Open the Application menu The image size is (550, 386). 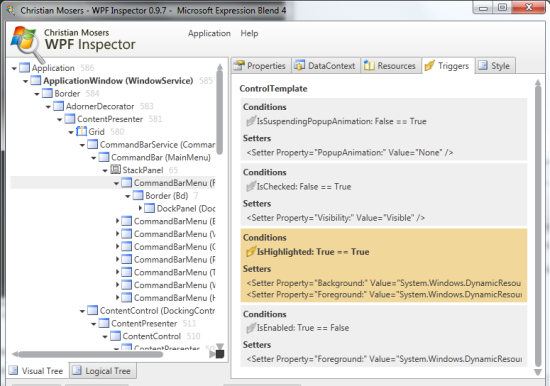(209, 34)
